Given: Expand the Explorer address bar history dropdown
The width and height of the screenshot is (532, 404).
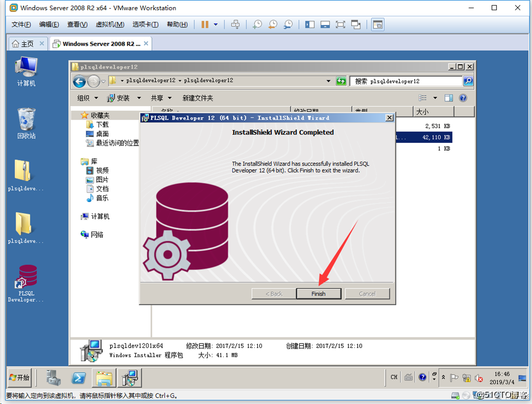Looking at the screenshot, I should (x=328, y=81).
